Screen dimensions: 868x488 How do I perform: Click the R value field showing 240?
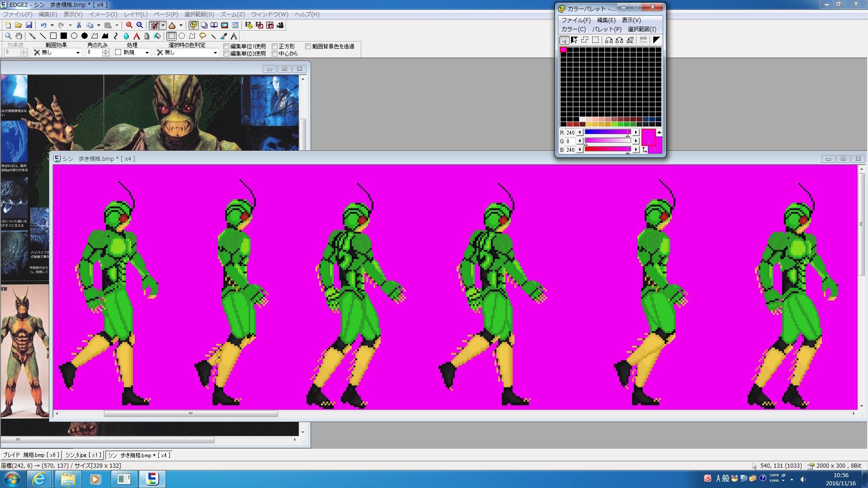570,132
